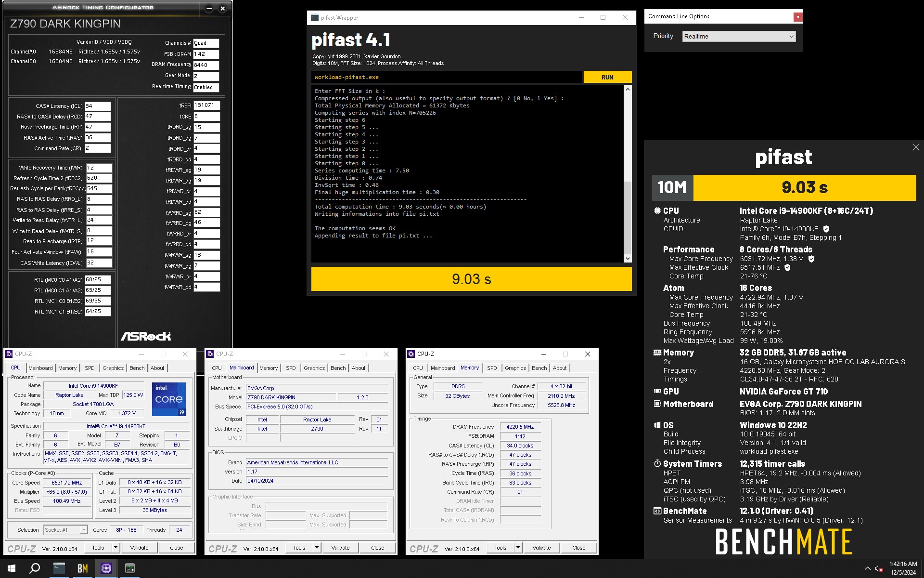The width and height of the screenshot is (924, 578).
Task: Run the pifast benchmark
Action: pyautogui.click(x=607, y=77)
